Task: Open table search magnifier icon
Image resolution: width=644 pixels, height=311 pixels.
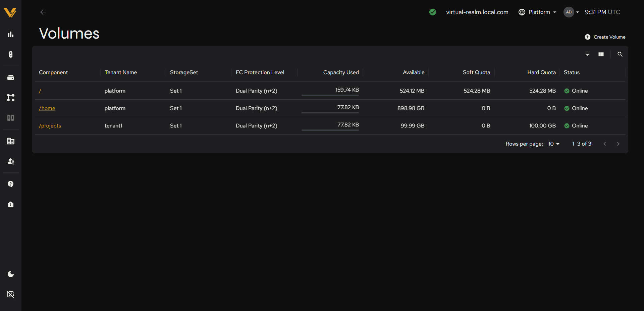Action: (x=620, y=54)
